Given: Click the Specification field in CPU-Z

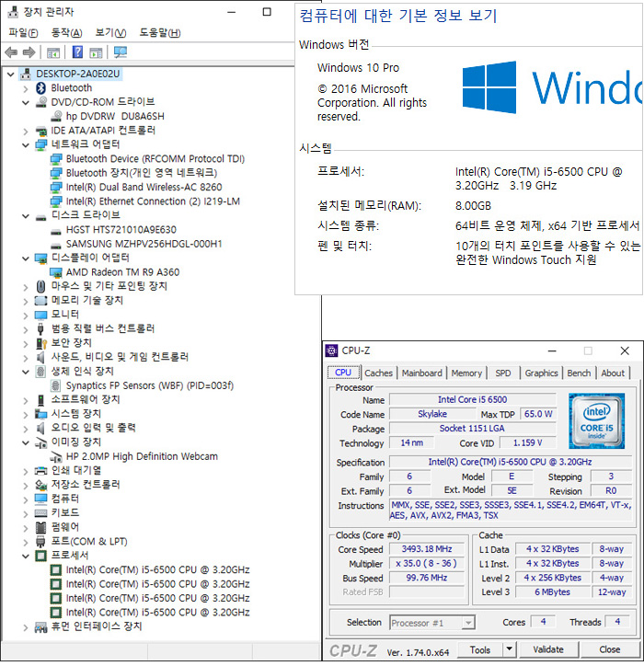Looking at the screenshot, I should (510, 462).
